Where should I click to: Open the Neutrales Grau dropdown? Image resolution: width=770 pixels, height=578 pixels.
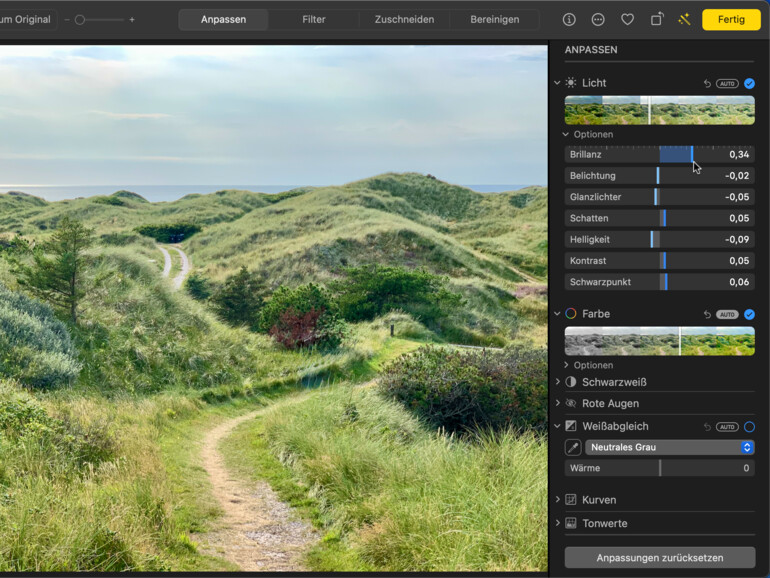pyautogui.click(x=669, y=447)
